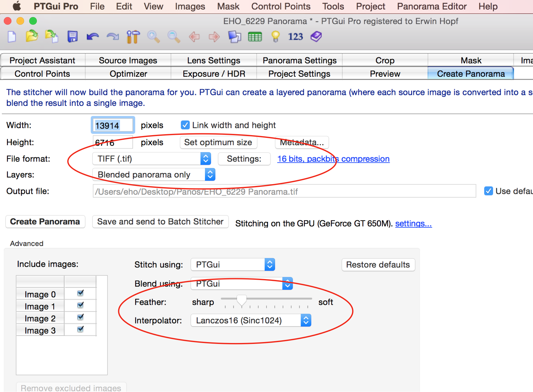Click the Width pixels input field
This screenshot has width=533, height=392.
coord(113,125)
